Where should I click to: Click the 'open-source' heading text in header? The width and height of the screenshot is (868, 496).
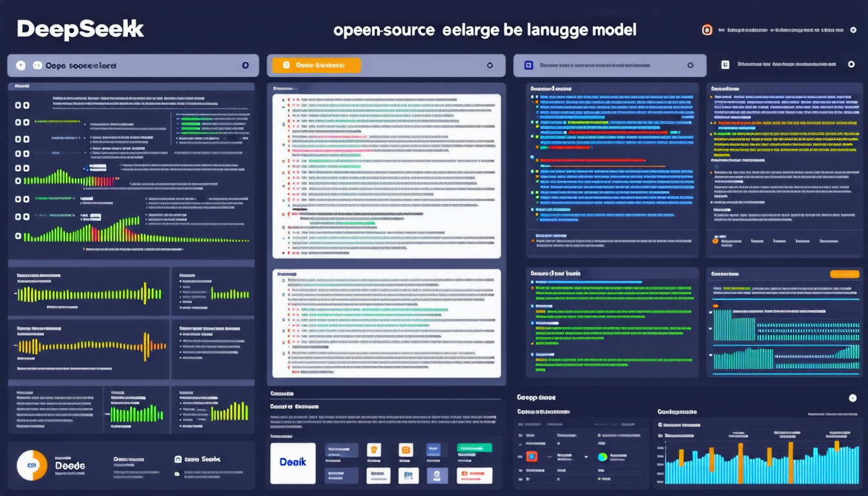point(384,30)
